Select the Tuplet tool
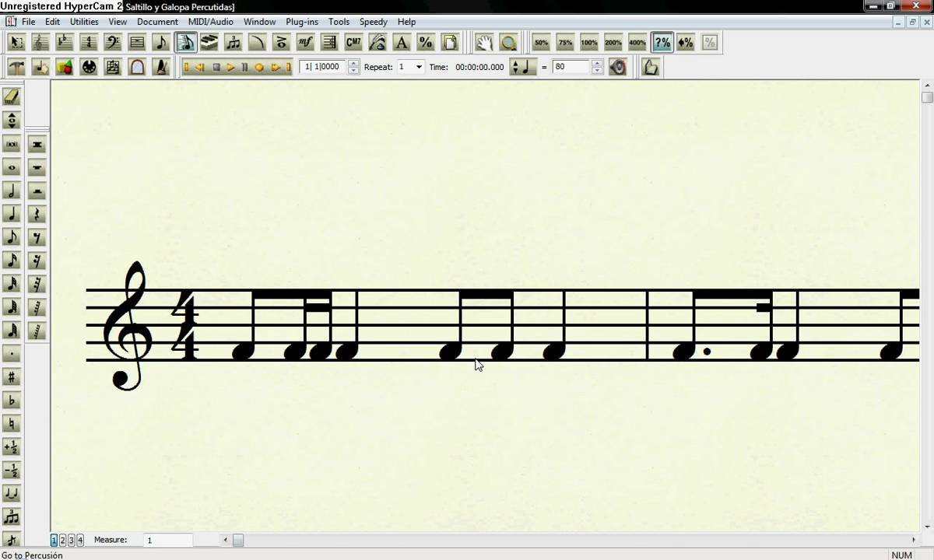Image resolution: width=934 pixels, height=560 pixels. [x=233, y=42]
